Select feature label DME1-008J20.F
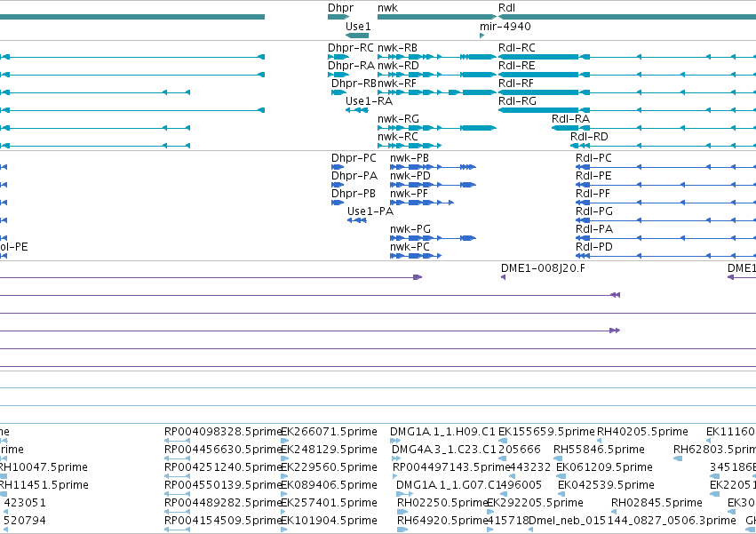This screenshot has height=534, width=756. click(543, 268)
